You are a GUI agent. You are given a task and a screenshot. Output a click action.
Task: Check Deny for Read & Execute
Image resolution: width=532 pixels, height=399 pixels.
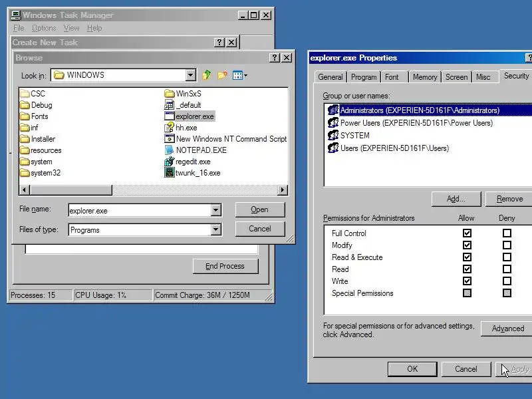(507, 257)
